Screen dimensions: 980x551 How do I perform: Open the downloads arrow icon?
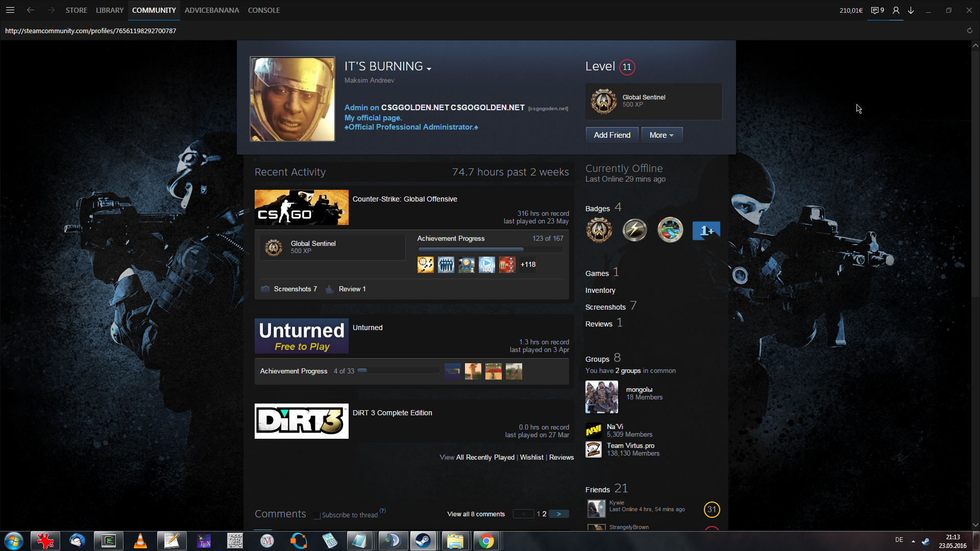[x=911, y=10]
